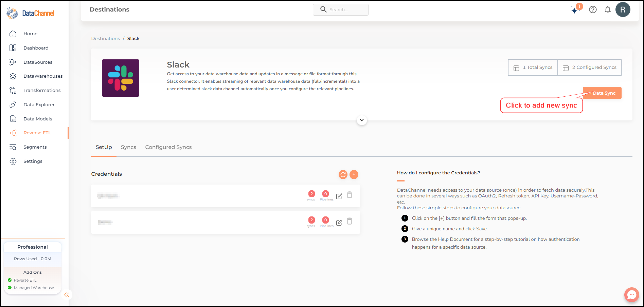The width and height of the screenshot is (644, 307).
Task: Click the Credentials heading
Action: click(x=107, y=174)
